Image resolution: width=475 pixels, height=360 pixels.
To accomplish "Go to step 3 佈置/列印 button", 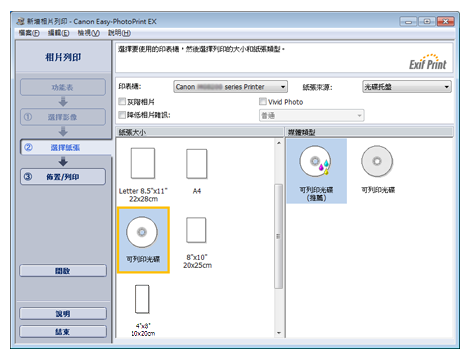I will [x=63, y=177].
